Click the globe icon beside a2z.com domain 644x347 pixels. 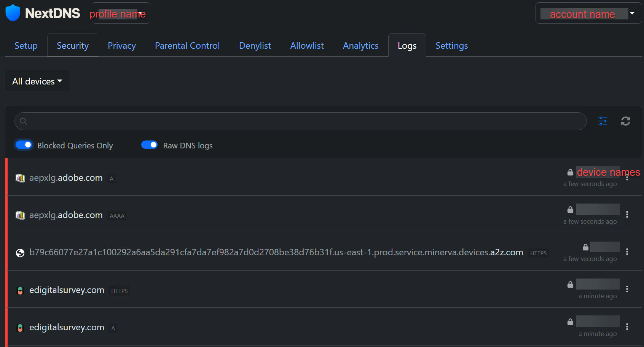pyautogui.click(x=20, y=253)
